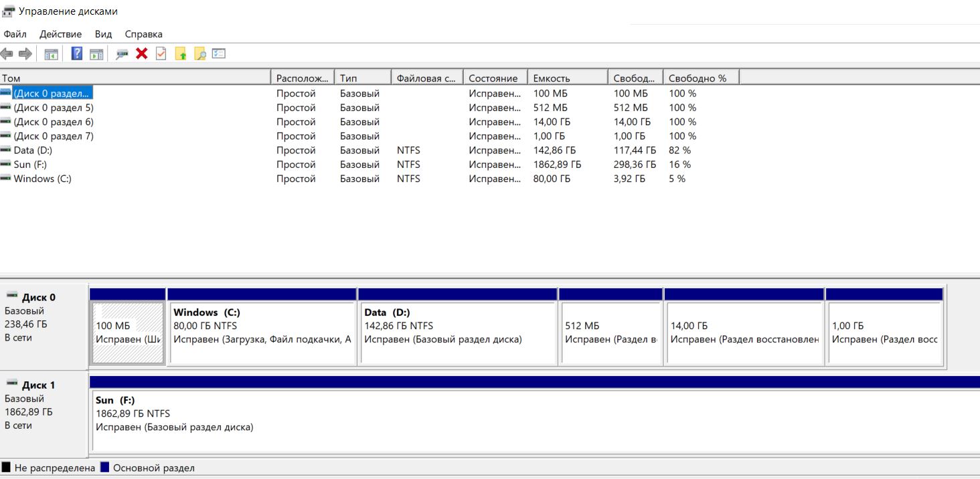
Task: Click the folder with green arrow icon
Action: pos(180,54)
